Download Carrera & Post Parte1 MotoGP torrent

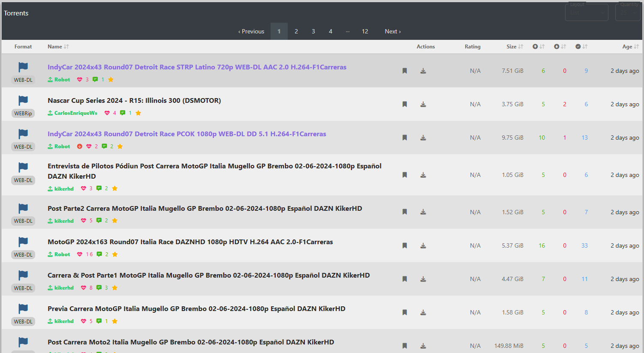pos(423,279)
